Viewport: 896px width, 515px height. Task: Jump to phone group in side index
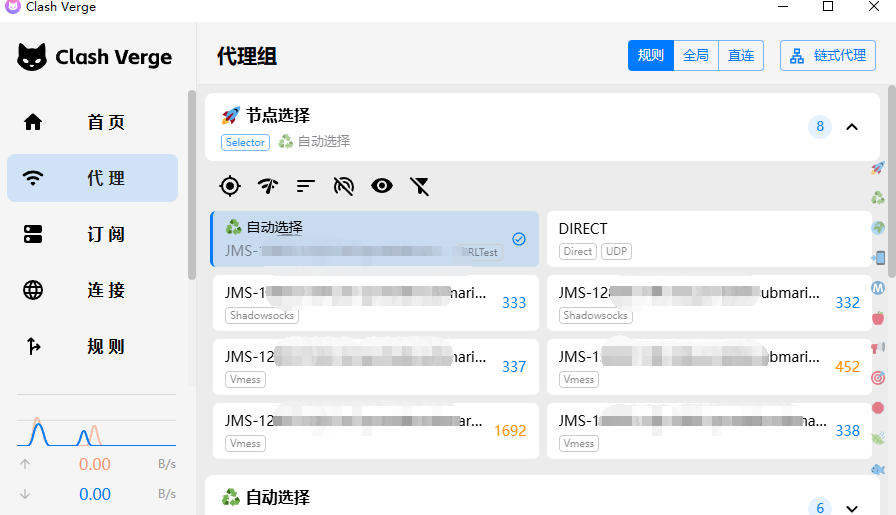click(x=878, y=258)
